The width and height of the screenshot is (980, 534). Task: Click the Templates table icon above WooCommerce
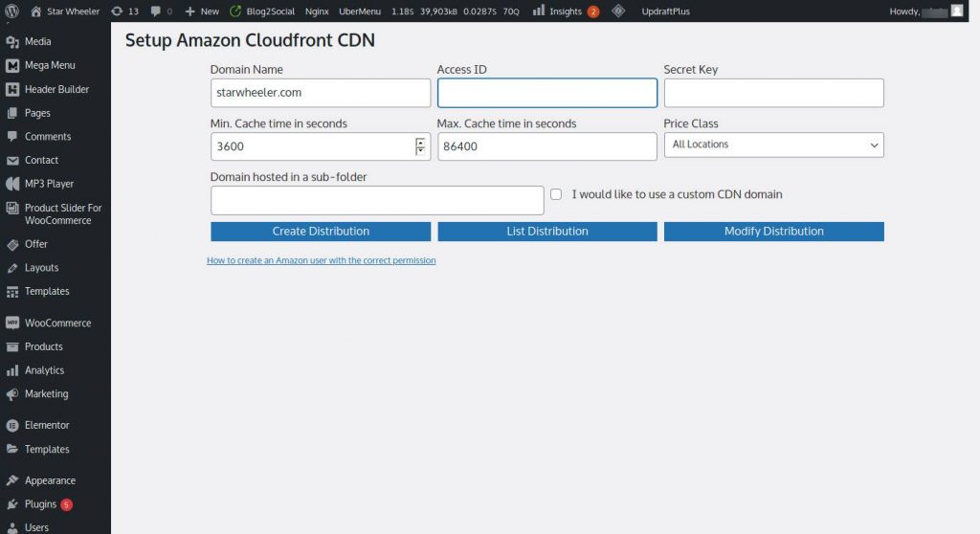pyautogui.click(x=12, y=292)
